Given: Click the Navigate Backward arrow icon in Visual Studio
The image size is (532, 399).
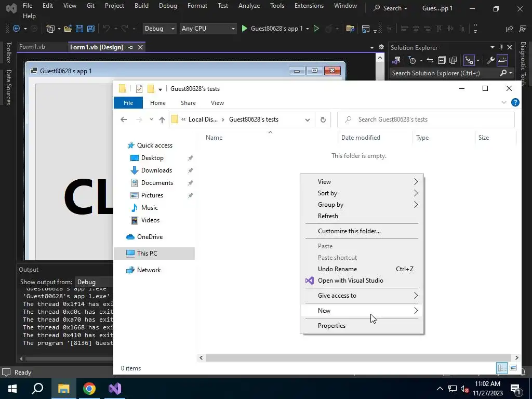Looking at the screenshot, I should (16, 29).
